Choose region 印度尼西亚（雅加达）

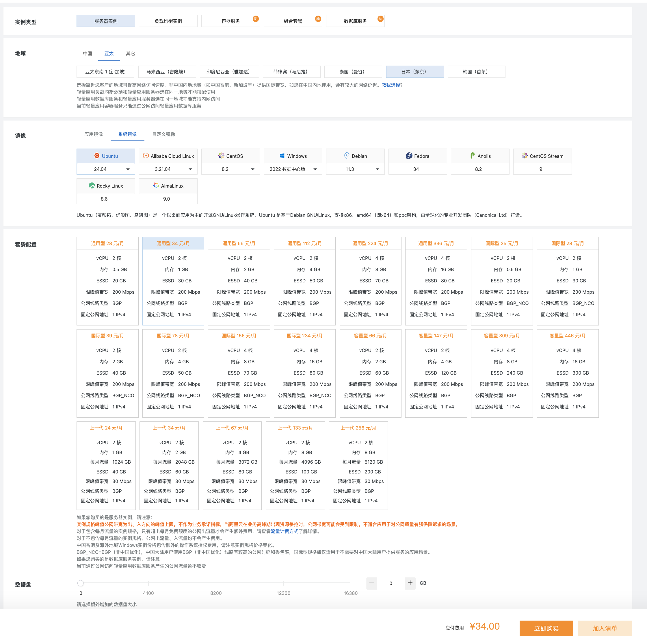229,72
